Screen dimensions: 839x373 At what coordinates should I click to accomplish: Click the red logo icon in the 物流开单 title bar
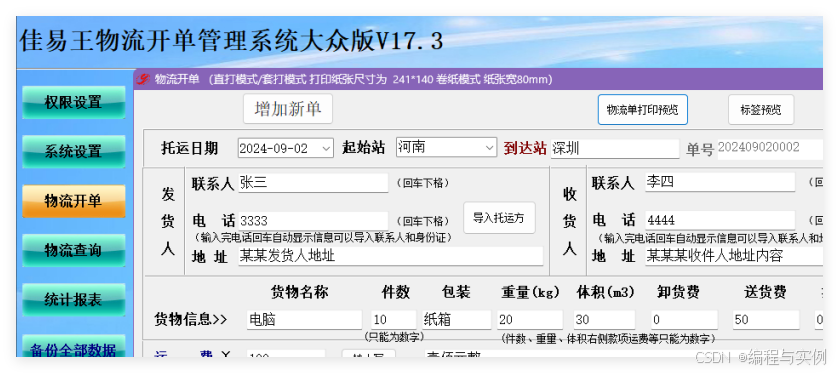[x=143, y=80]
